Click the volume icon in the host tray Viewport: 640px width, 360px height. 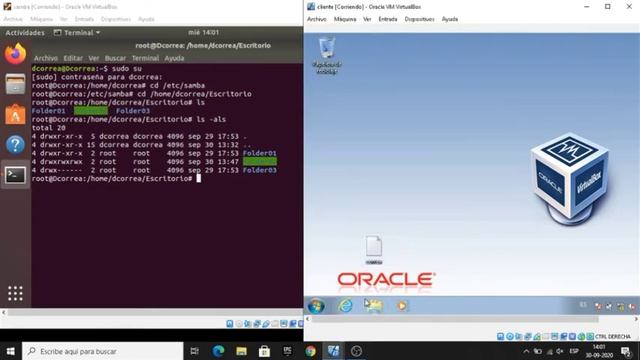[560, 351]
